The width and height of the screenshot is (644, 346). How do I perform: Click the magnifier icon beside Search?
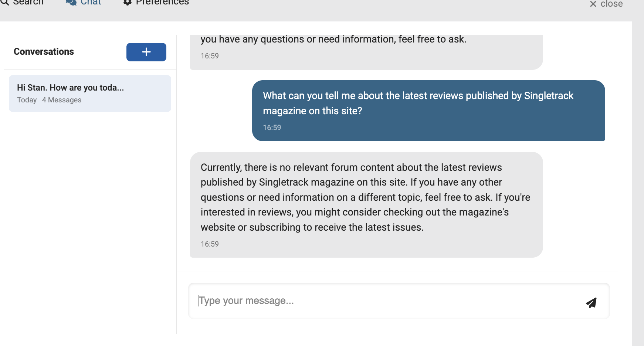tap(4, 2)
